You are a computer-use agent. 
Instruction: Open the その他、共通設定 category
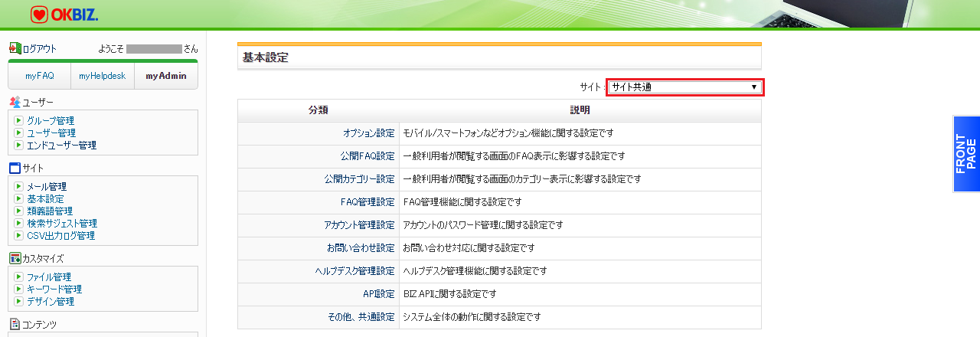click(361, 317)
